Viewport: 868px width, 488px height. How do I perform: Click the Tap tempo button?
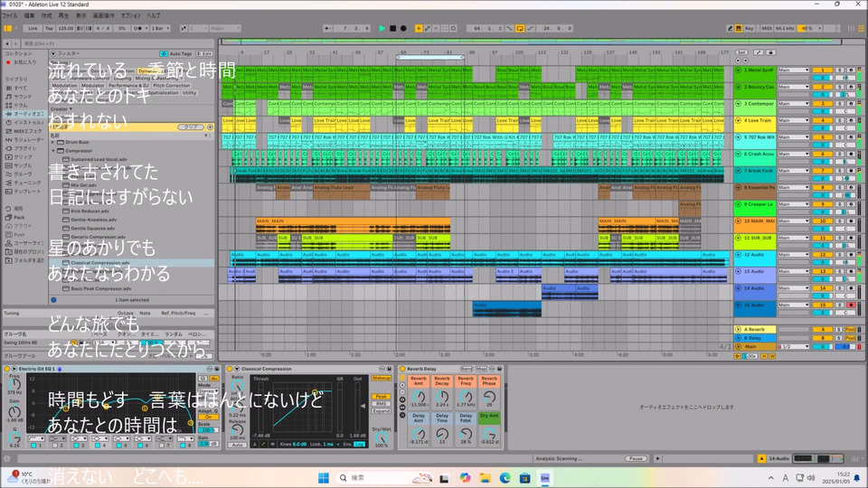pos(49,28)
